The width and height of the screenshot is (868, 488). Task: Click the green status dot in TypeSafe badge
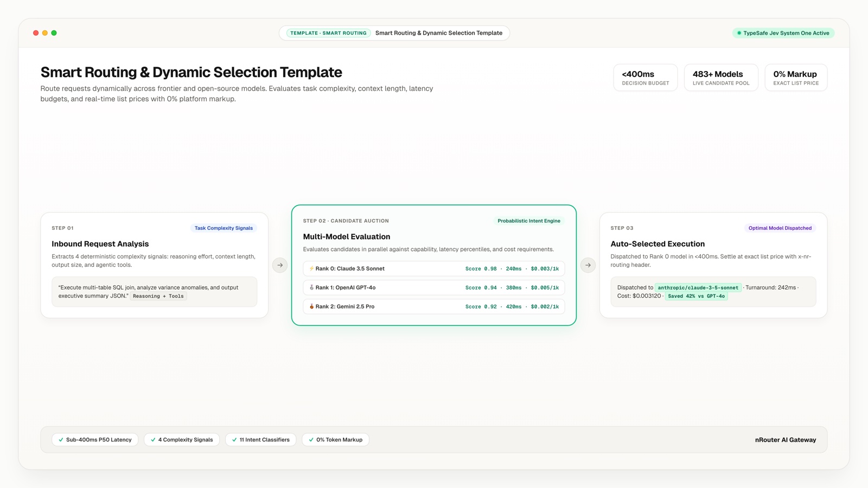[x=739, y=33]
